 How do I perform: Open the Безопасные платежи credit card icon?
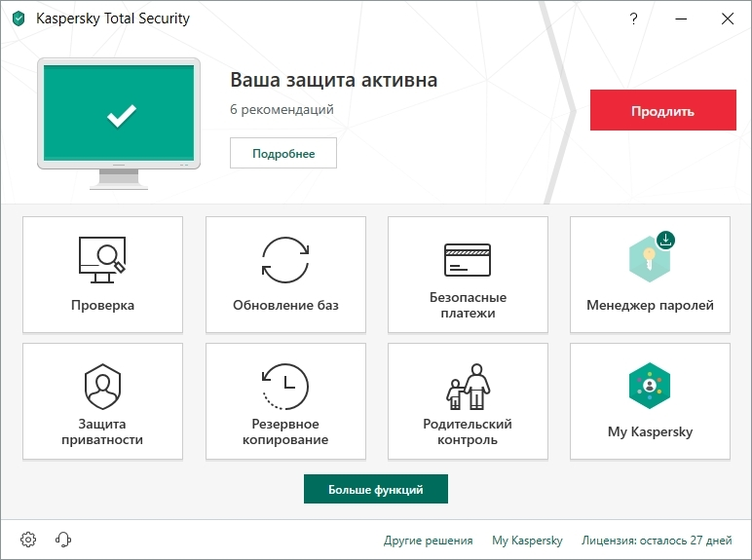pos(468,260)
